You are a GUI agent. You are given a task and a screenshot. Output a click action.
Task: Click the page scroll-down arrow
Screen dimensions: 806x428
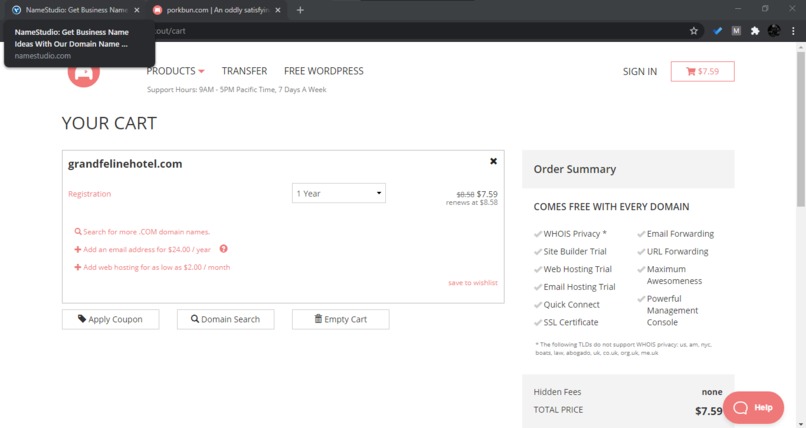tap(801, 424)
